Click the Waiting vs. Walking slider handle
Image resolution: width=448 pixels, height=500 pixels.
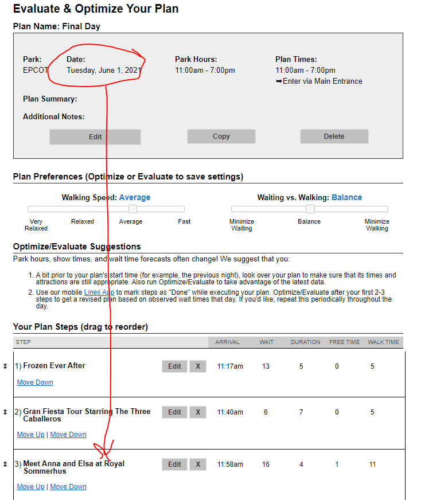[310, 209]
